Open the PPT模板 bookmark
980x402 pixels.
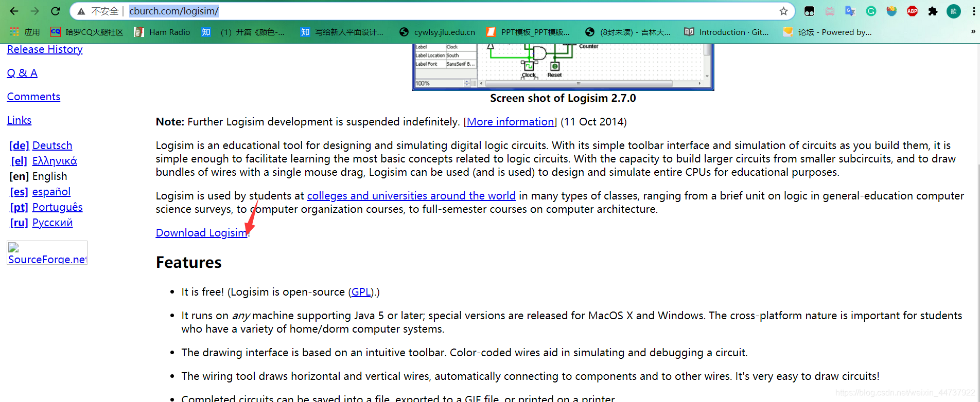click(x=529, y=32)
